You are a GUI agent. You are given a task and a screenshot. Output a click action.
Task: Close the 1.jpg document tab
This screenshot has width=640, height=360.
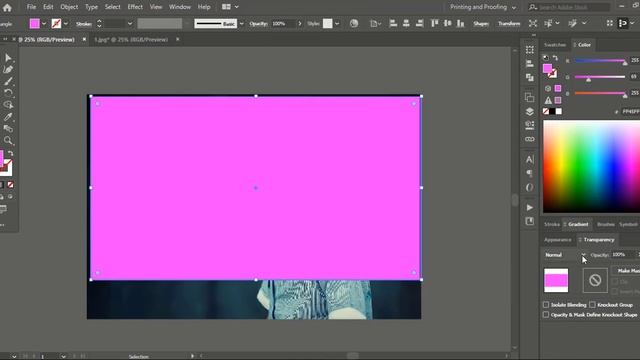[178, 40]
